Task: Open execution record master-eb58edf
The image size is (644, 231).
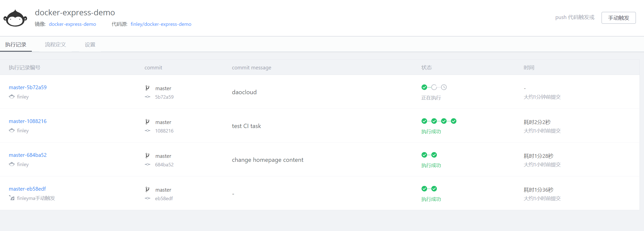Action: click(27, 189)
